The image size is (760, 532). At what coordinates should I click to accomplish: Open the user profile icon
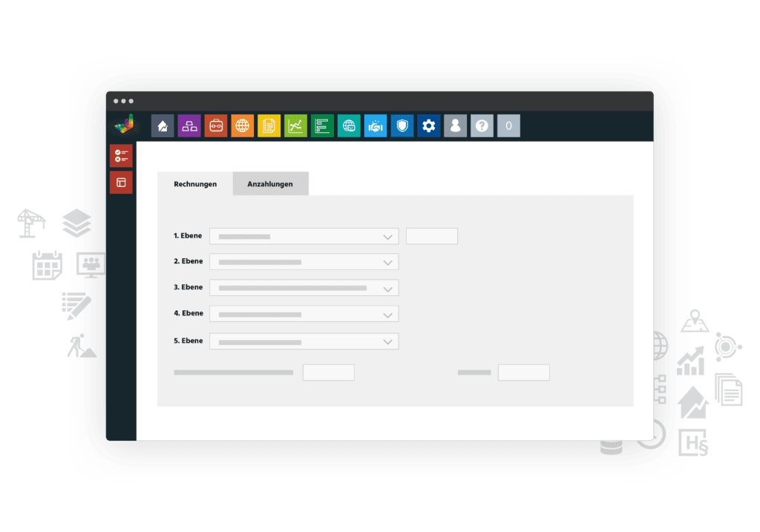coord(456,126)
